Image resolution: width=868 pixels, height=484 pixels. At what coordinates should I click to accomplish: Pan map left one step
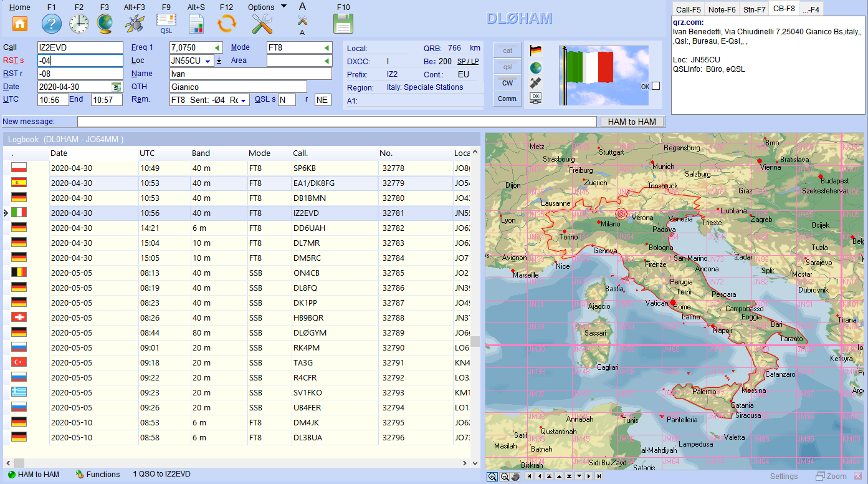539,476
